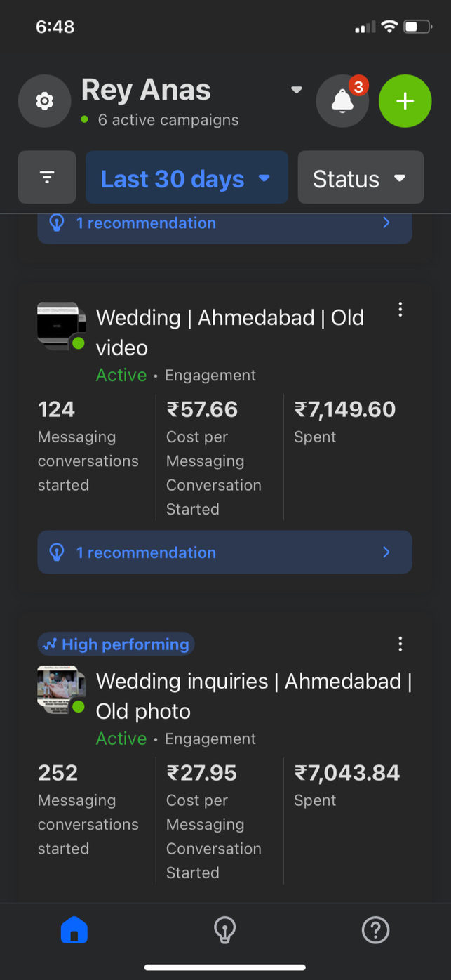451x980 pixels.
Task: Open Wedding inquiries Old photo campaign title
Action: pos(253,696)
